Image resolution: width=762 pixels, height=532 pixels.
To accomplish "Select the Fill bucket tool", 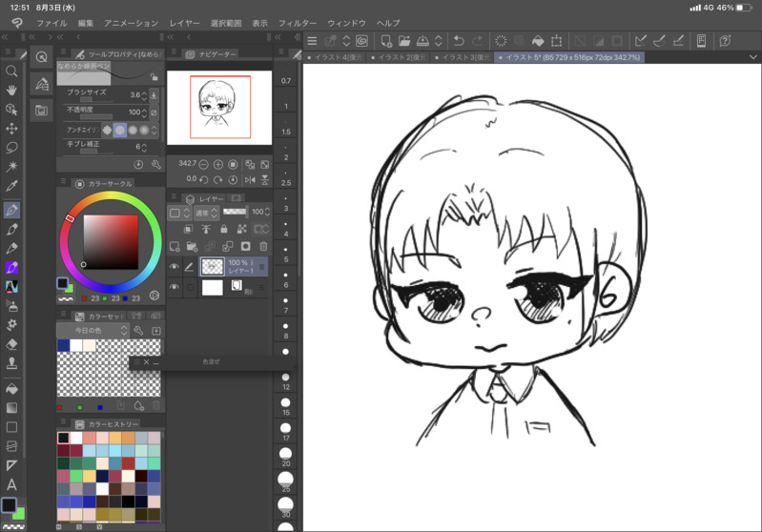I will pos(11,389).
